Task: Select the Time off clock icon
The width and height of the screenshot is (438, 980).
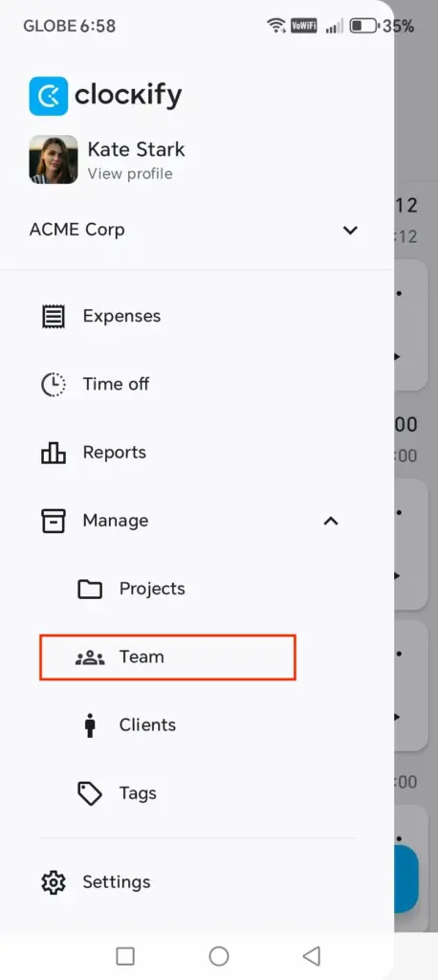Action: click(x=54, y=385)
